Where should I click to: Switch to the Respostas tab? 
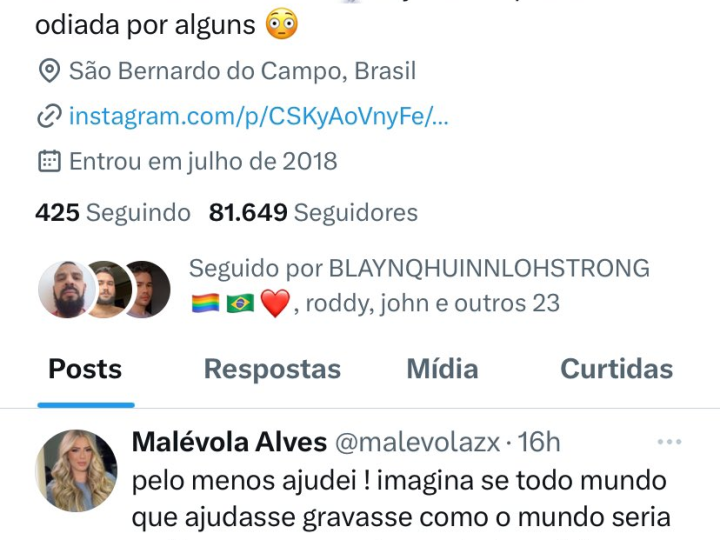coord(272,369)
